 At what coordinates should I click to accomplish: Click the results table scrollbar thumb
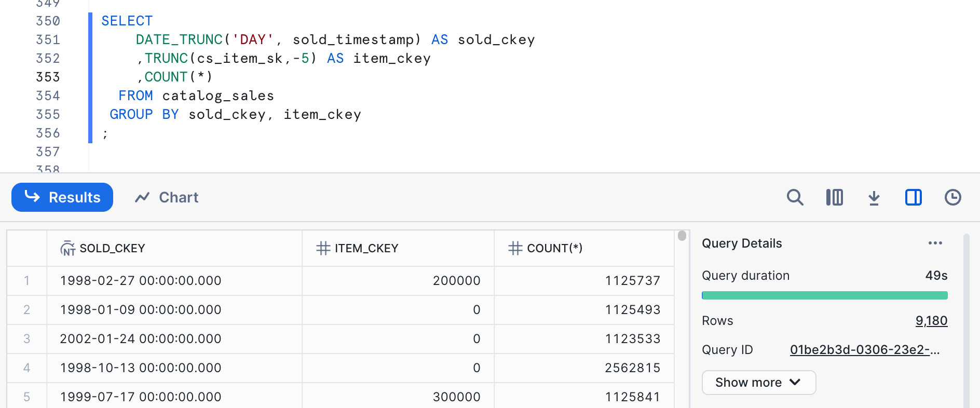(682, 236)
